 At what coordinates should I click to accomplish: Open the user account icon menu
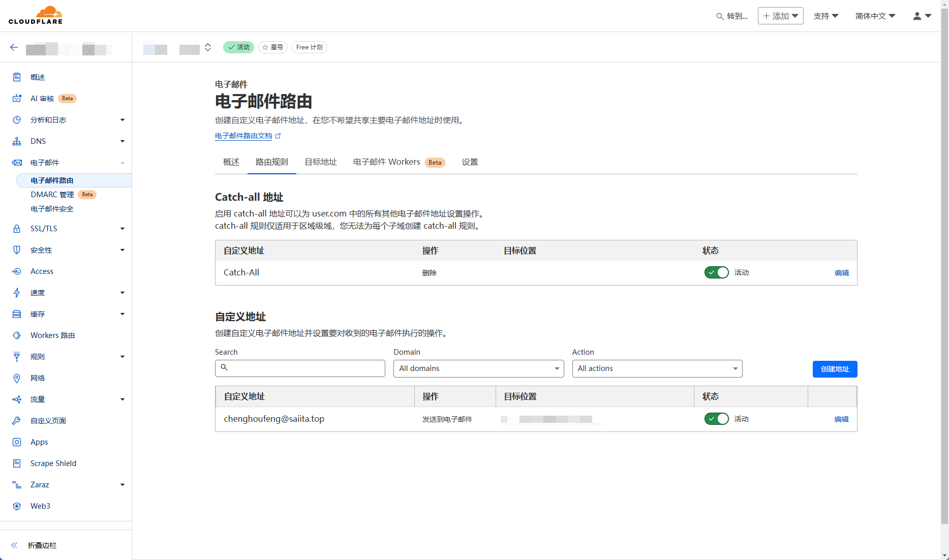pos(922,16)
